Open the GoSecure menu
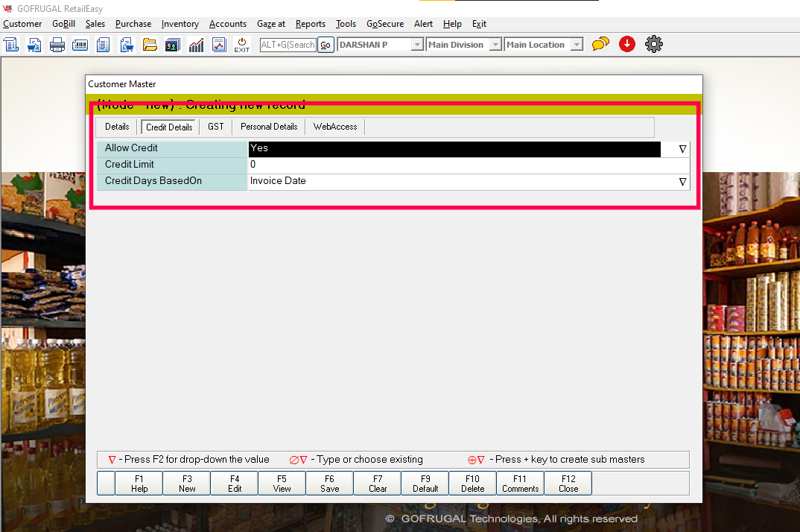This screenshot has height=532, width=800. [x=385, y=24]
